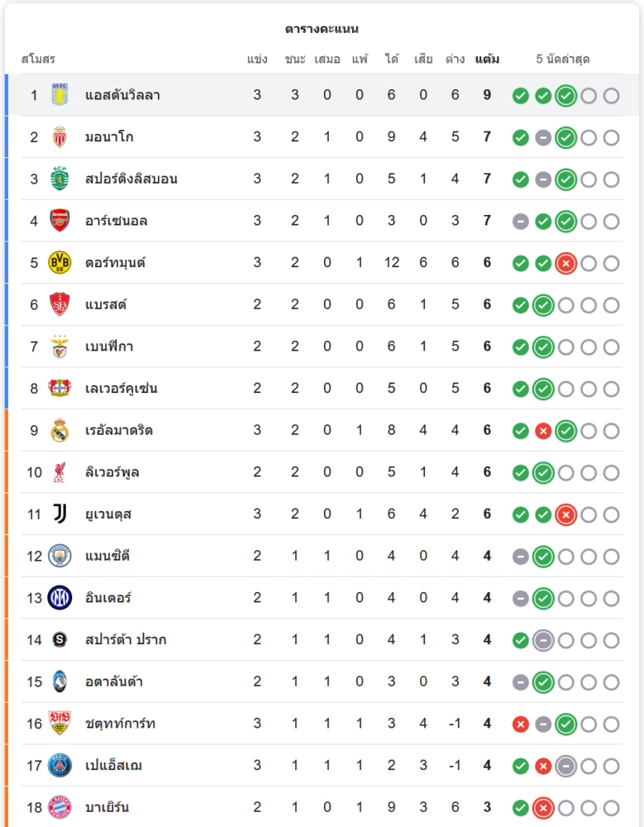Click the Sporting Lisbon club crest

coord(60,179)
